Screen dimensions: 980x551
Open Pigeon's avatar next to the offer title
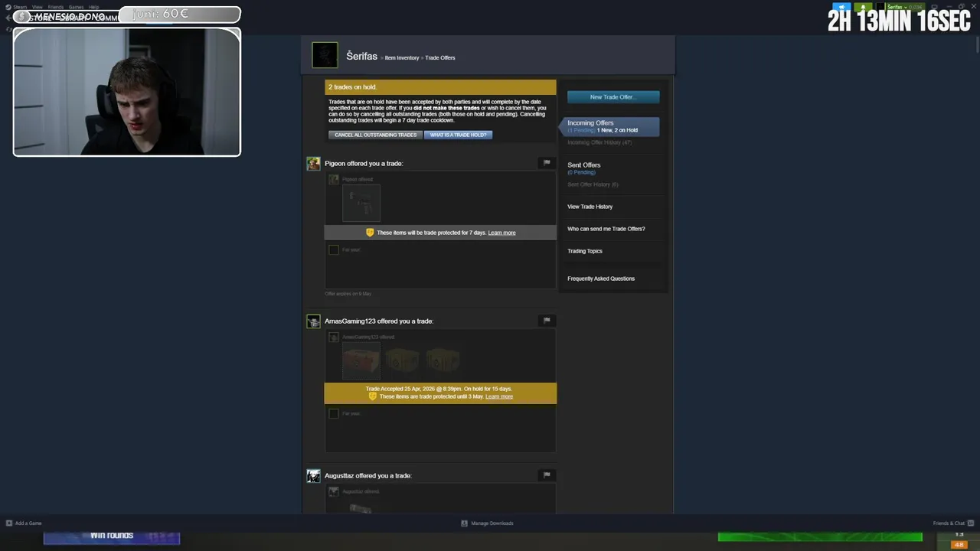(313, 164)
